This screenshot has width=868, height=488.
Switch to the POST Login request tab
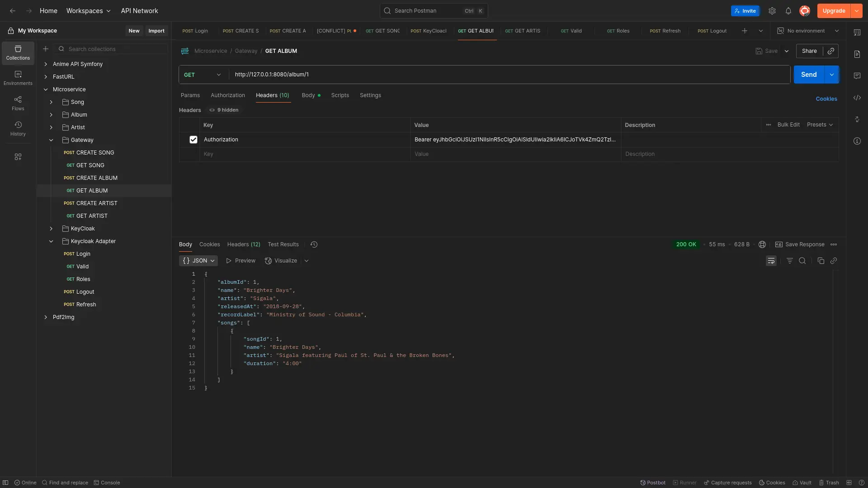click(x=195, y=31)
